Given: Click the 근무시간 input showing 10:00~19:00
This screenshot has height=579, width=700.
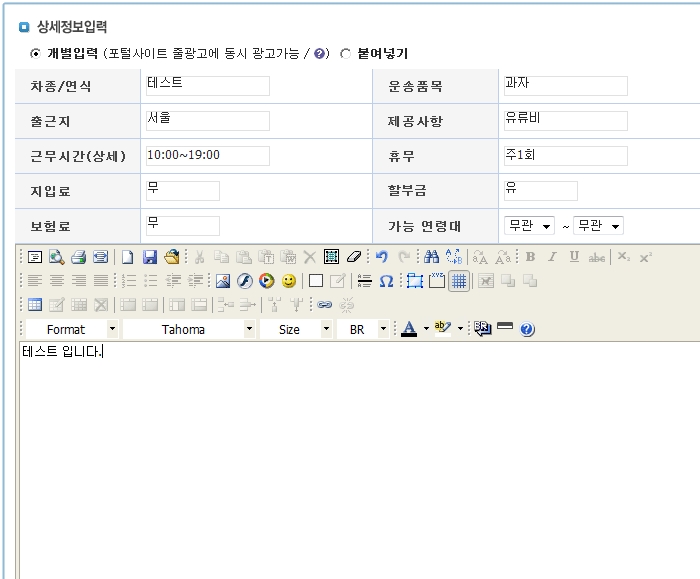Looking at the screenshot, I should (208, 155).
